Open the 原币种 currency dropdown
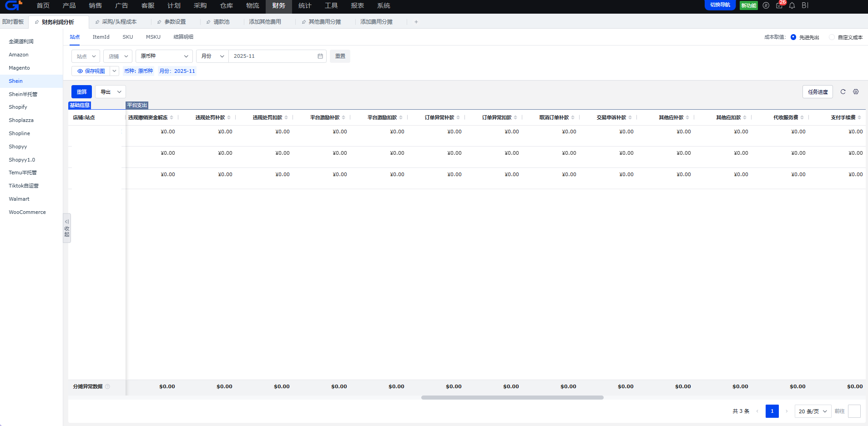The height and width of the screenshot is (426, 868). point(164,56)
